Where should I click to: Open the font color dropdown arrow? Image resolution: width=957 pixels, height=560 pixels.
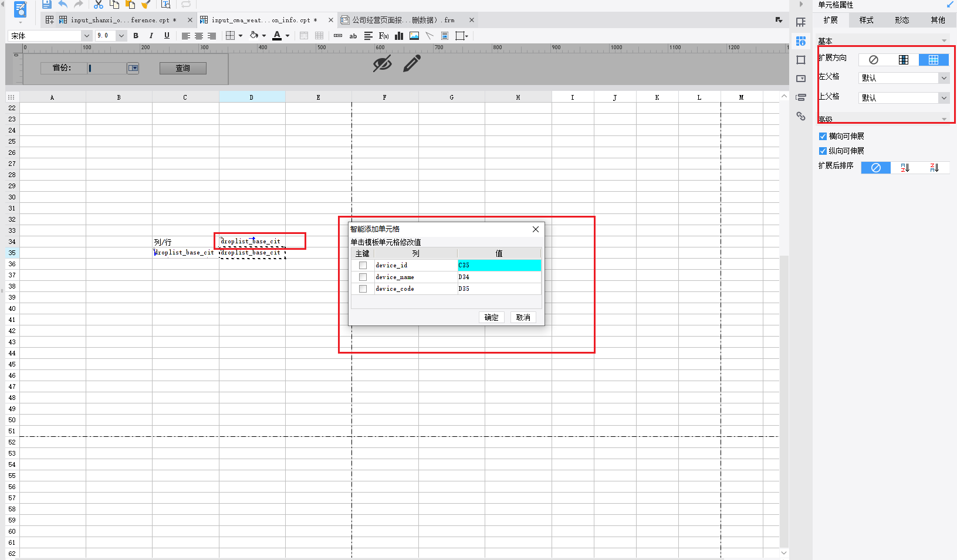pos(288,36)
